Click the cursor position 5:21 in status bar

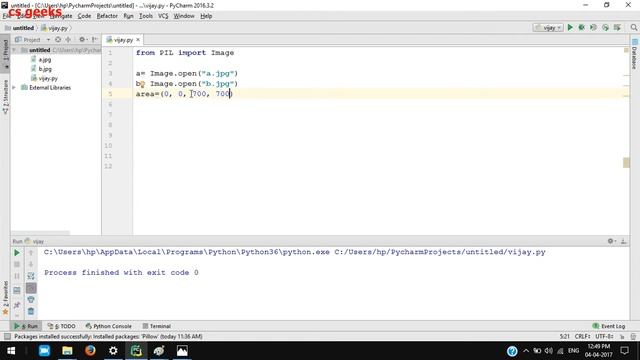tap(564, 337)
